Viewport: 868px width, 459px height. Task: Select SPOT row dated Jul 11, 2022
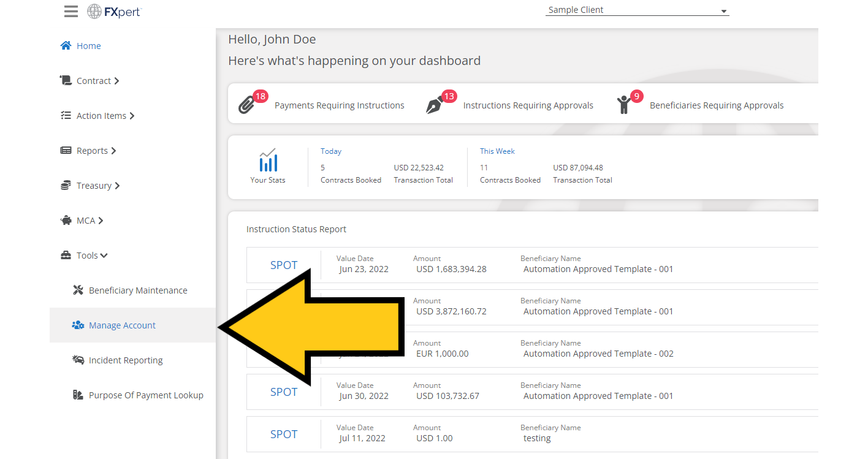tap(532, 434)
